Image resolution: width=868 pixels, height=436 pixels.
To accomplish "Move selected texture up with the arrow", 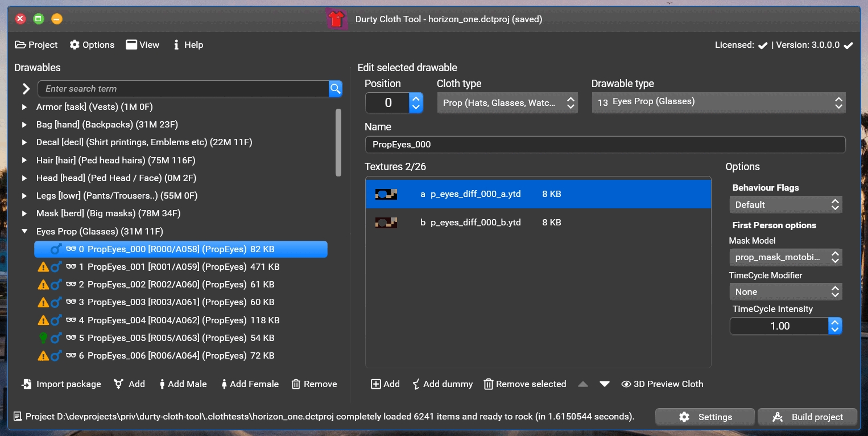I will tap(582, 384).
